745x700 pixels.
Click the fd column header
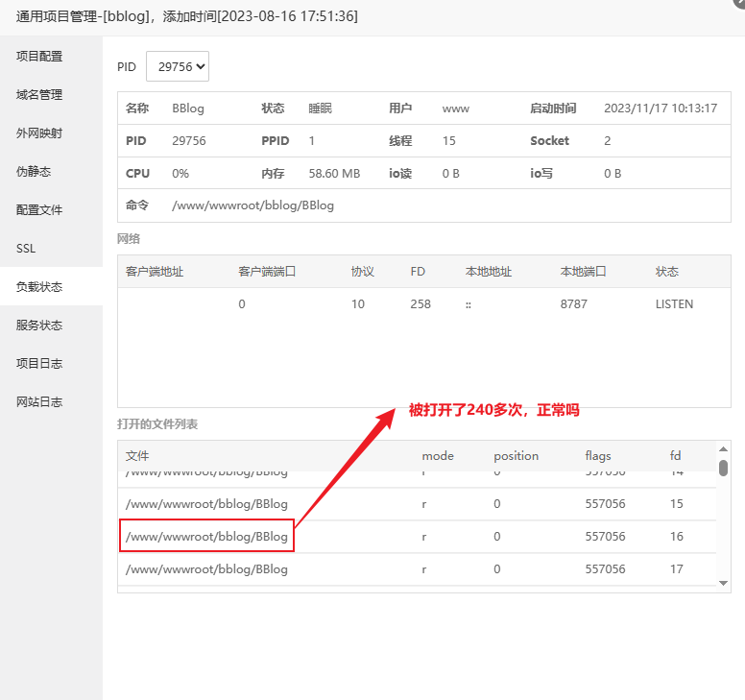click(675, 456)
